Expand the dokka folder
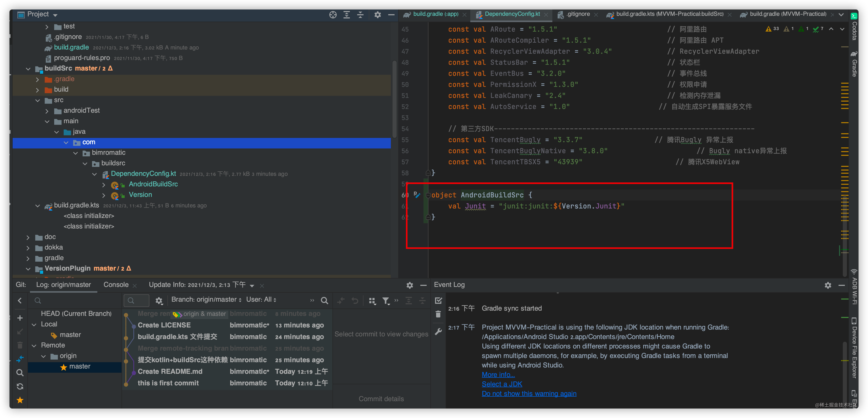This screenshot has width=868, height=418. 28,248
